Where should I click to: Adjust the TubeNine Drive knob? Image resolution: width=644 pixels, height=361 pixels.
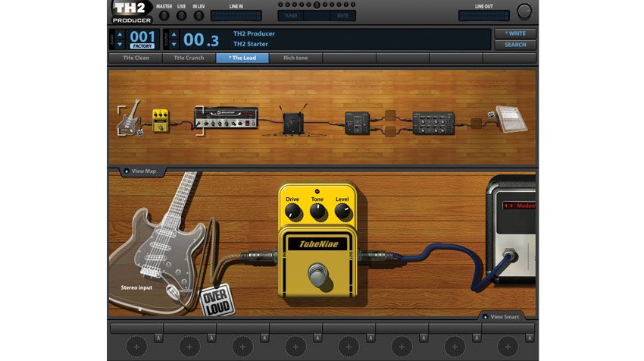tap(293, 212)
